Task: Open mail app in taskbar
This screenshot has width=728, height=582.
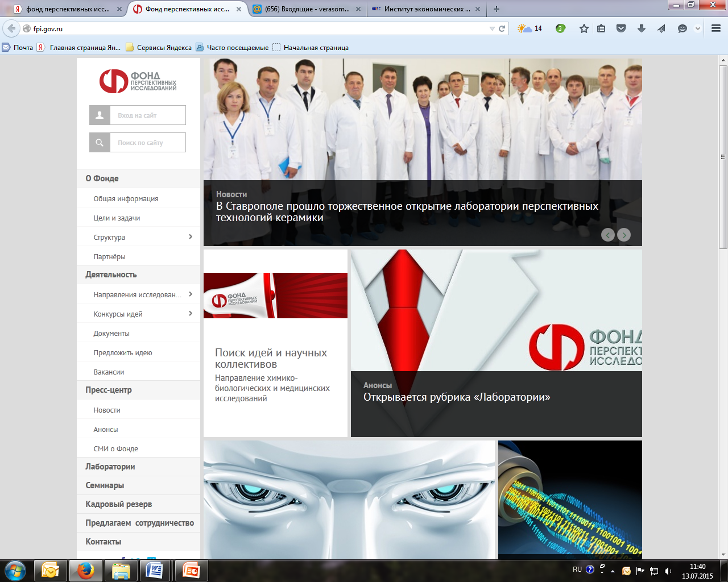Action: 51,570
